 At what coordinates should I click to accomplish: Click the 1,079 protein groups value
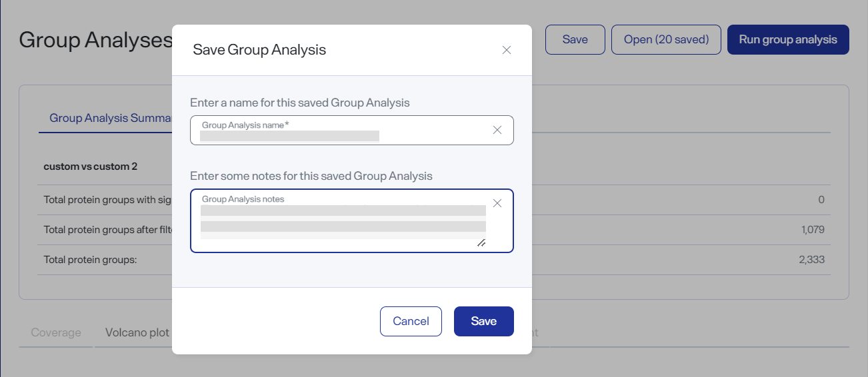813,230
